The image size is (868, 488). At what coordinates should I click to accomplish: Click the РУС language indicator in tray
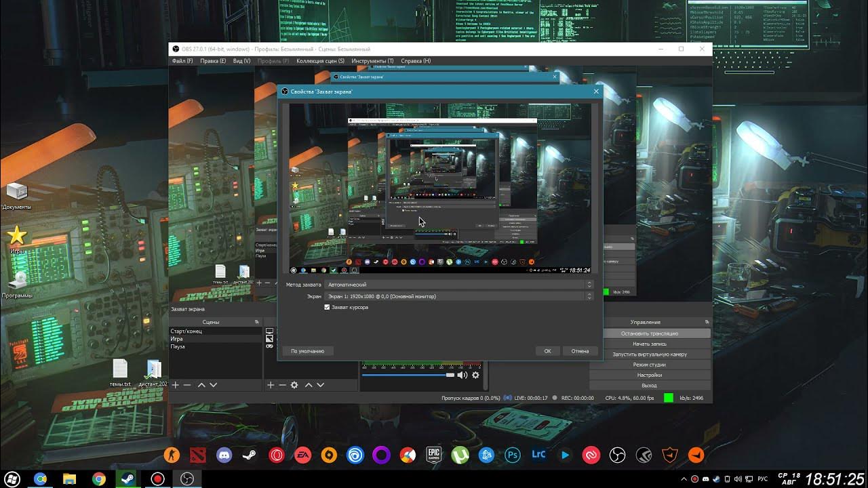pos(762,479)
